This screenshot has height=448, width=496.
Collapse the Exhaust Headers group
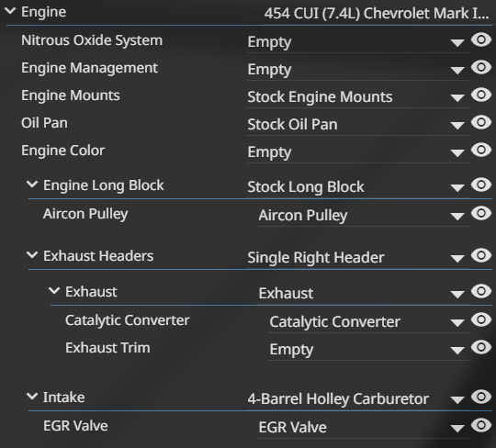[32, 254]
